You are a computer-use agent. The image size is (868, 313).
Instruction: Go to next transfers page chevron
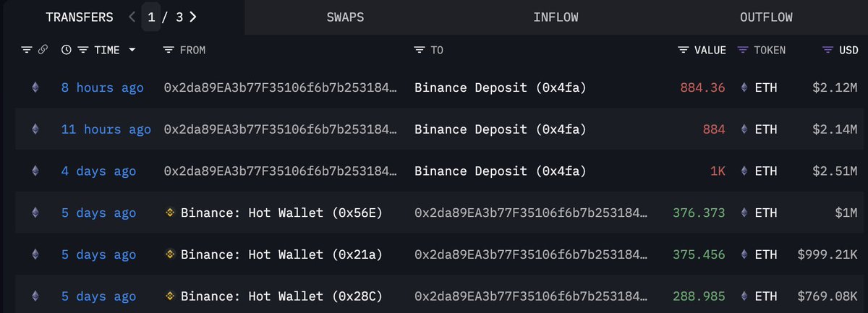pos(192,17)
